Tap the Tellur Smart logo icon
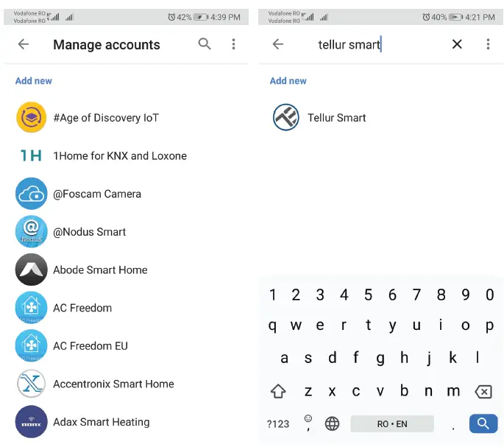The height and width of the screenshot is (447, 504). (x=285, y=117)
